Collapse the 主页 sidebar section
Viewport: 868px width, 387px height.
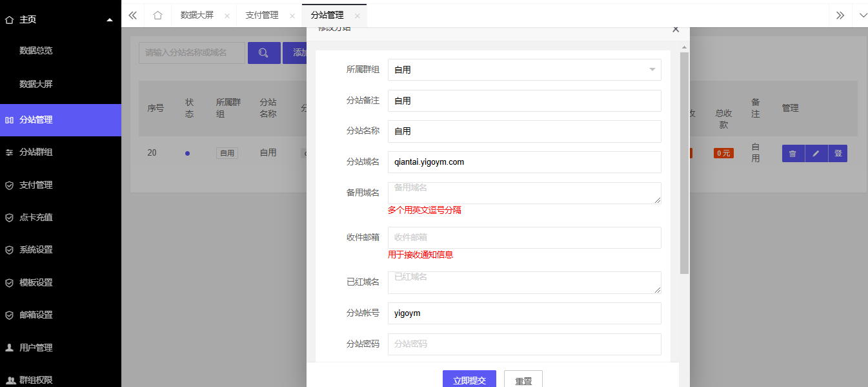[110, 19]
